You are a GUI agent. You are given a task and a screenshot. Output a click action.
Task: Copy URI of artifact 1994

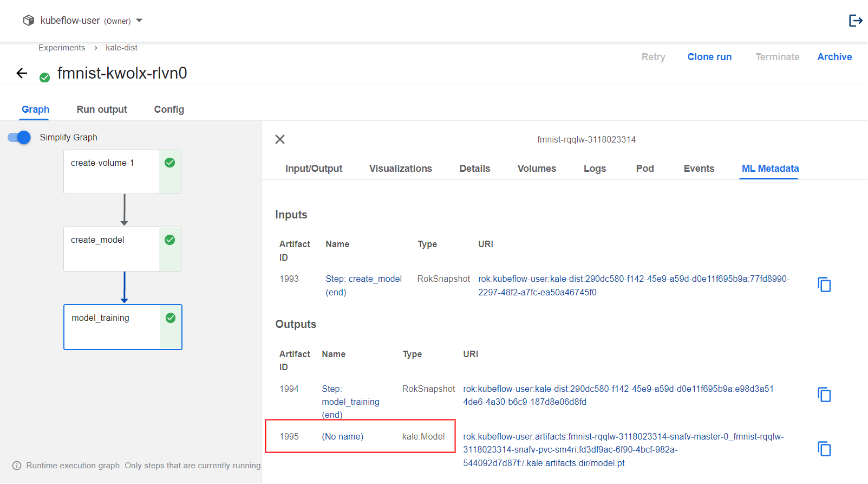[x=824, y=395]
